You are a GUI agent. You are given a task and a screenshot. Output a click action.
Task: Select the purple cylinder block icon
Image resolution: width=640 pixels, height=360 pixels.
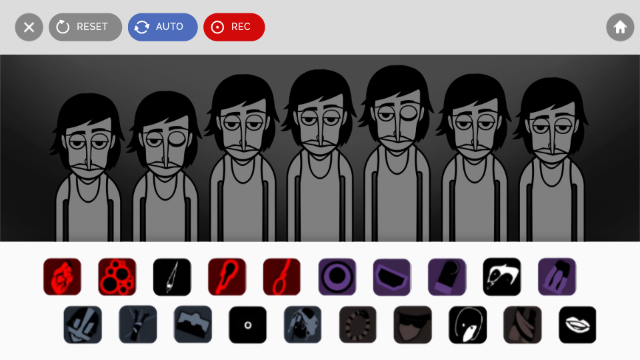click(x=447, y=276)
